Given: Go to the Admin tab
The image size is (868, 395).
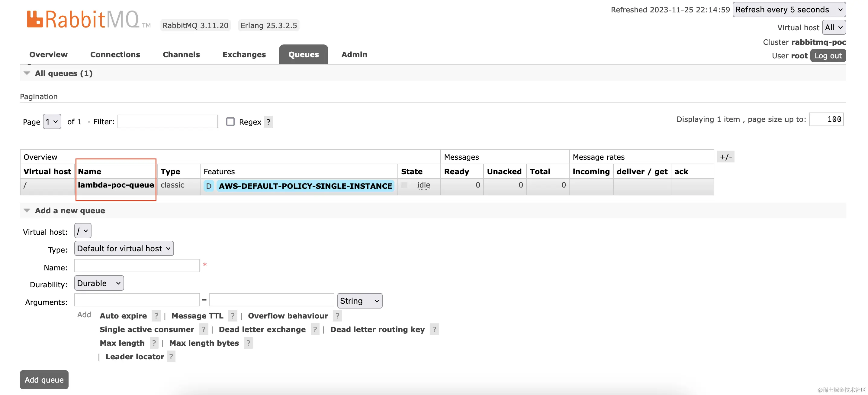Looking at the screenshot, I should pyautogui.click(x=354, y=55).
